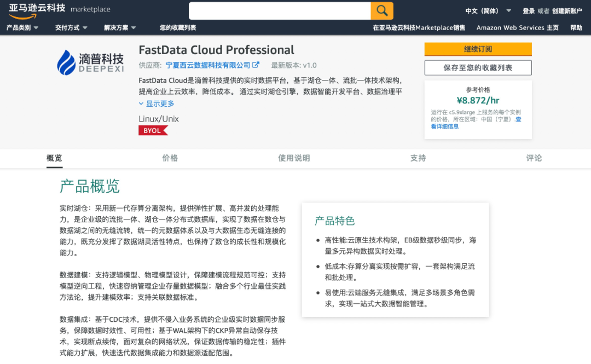Open vendor link 宁夏西云数据科技有限公司
The height and width of the screenshot is (364, 591).
pyautogui.click(x=208, y=65)
